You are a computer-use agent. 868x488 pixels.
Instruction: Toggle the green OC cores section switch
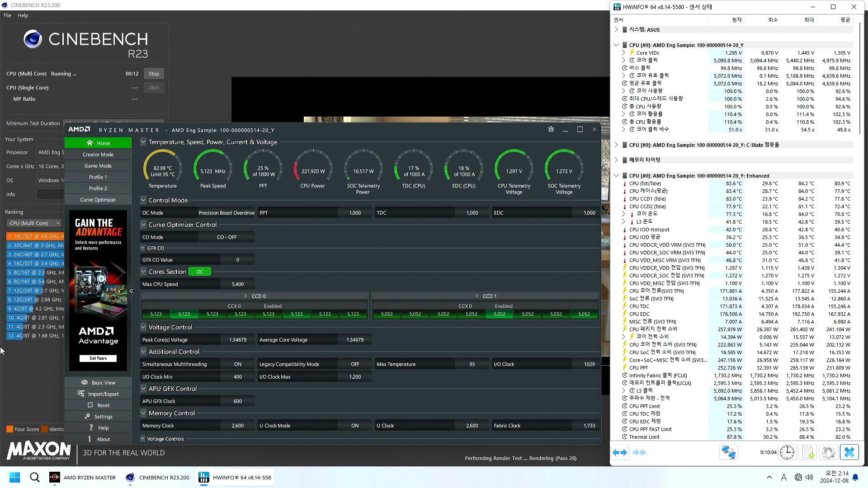click(x=200, y=272)
